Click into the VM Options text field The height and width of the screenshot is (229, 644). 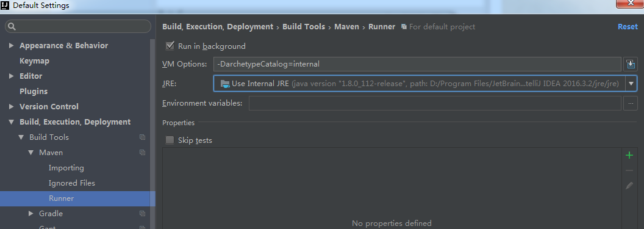[x=417, y=64]
